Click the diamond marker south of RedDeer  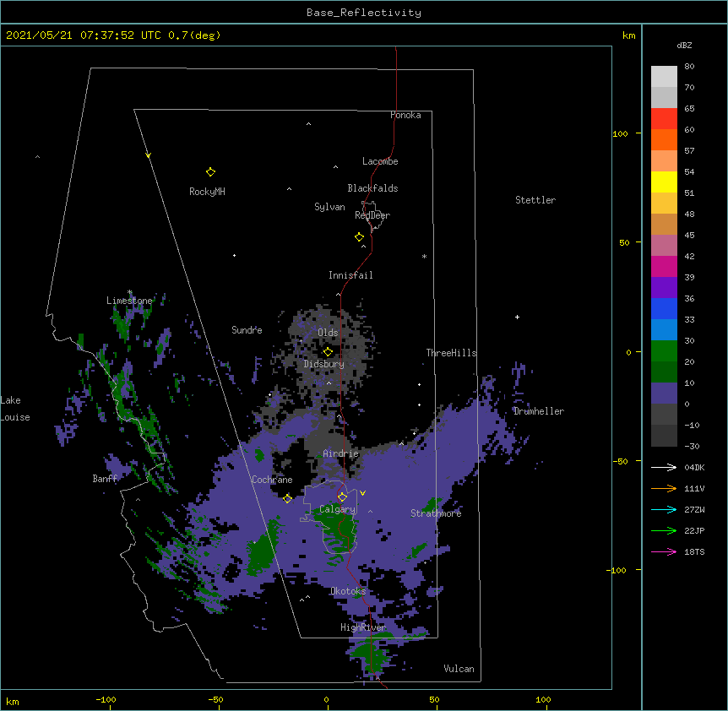(359, 237)
